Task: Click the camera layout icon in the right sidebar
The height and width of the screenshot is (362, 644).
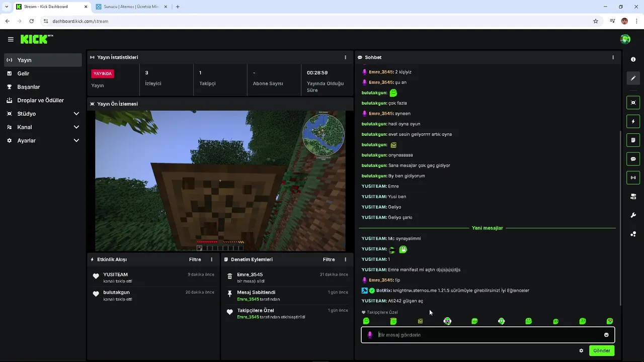Action: tap(633, 197)
